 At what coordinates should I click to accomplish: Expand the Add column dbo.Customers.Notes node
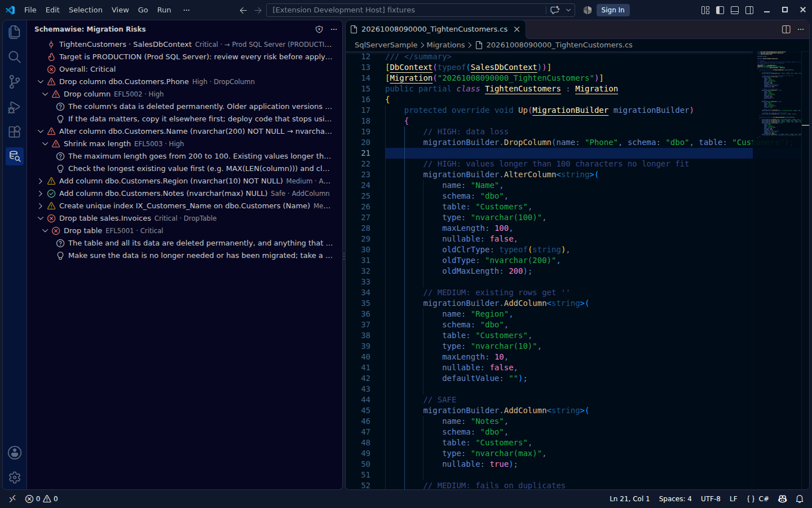(x=41, y=194)
